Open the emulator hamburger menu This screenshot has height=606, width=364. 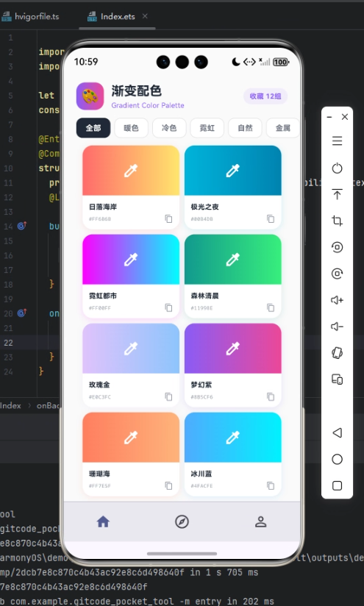pos(337,140)
